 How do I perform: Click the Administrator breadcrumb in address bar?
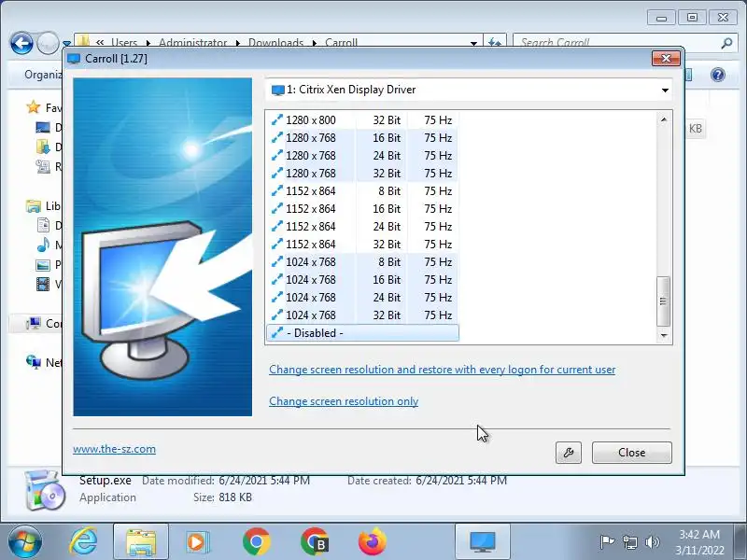pos(193,43)
